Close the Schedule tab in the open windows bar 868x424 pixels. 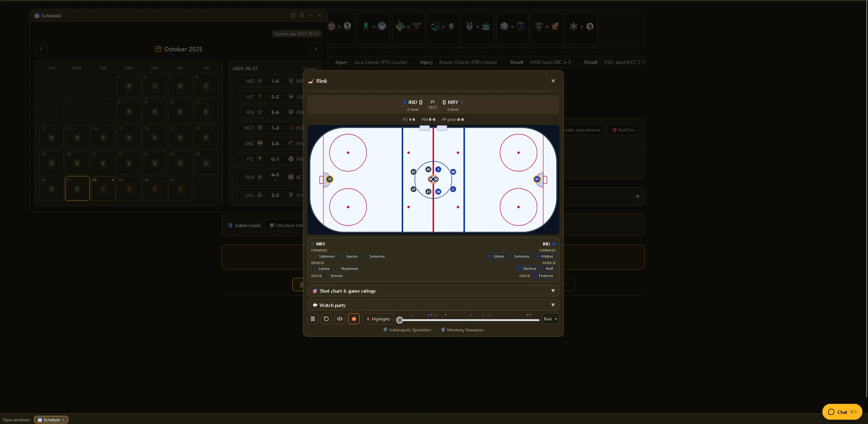point(63,420)
